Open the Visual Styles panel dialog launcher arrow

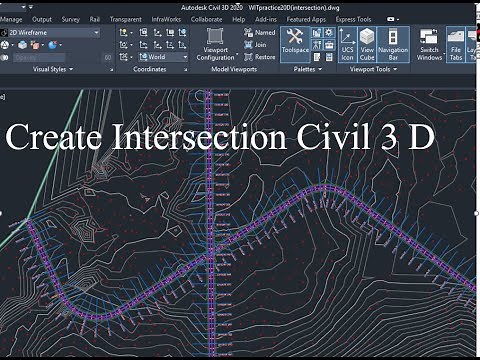tap(111, 70)
